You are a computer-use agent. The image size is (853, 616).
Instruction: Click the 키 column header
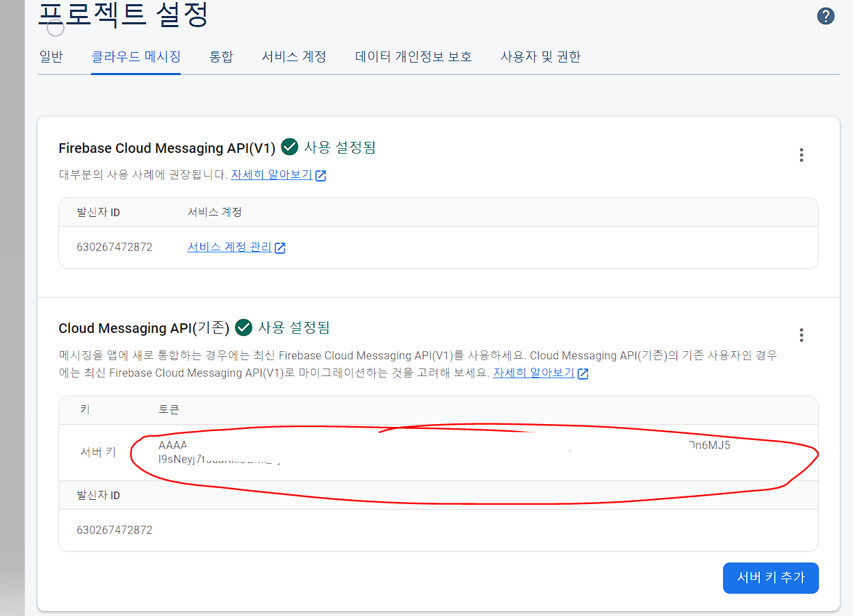click(x=85, y=410)
